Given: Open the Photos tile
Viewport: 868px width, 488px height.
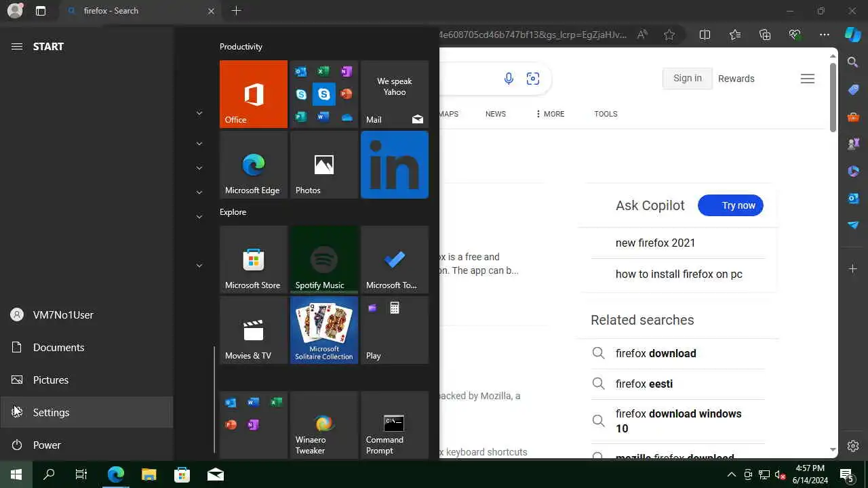Looking at the screenshot, I should click(x=324, y=165).
